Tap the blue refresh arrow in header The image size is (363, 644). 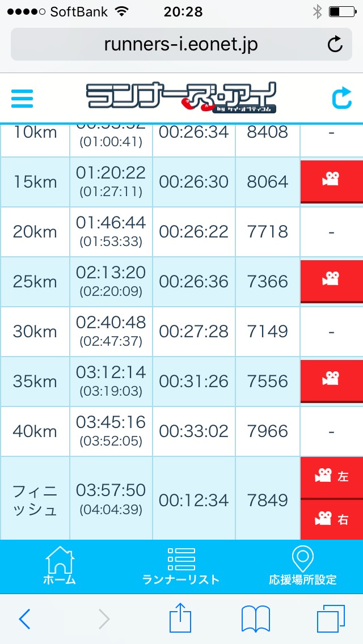[x=341, y=98]
